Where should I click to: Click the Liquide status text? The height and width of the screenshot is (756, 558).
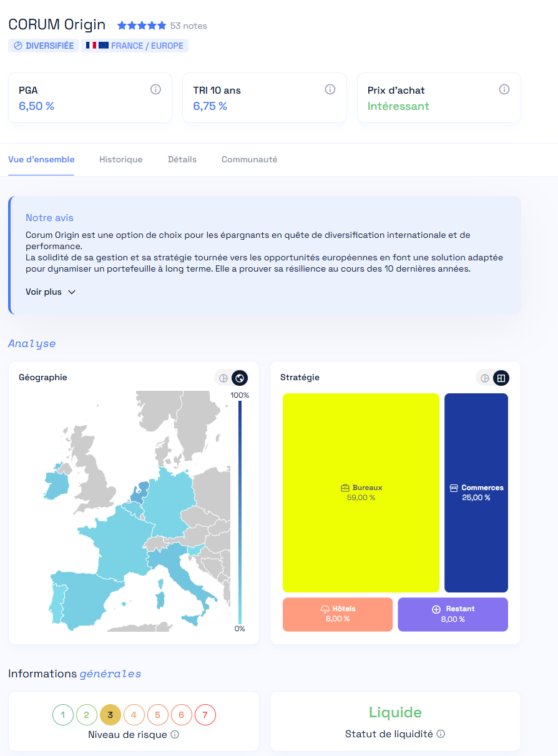click(395, 712)
